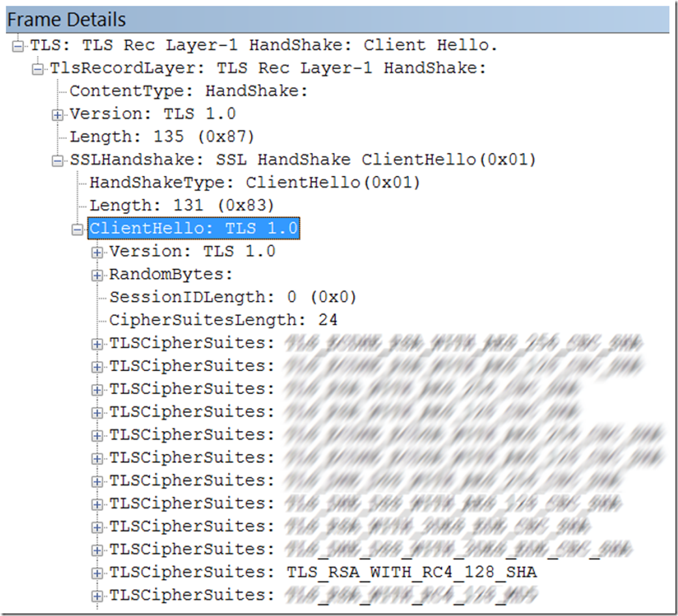The width and height of the screenshot is (678, 616).
Task: Select the 'SSLHandshake: SSL HandShake ClientHello(0x01)' row
Action: click(303, 160)
